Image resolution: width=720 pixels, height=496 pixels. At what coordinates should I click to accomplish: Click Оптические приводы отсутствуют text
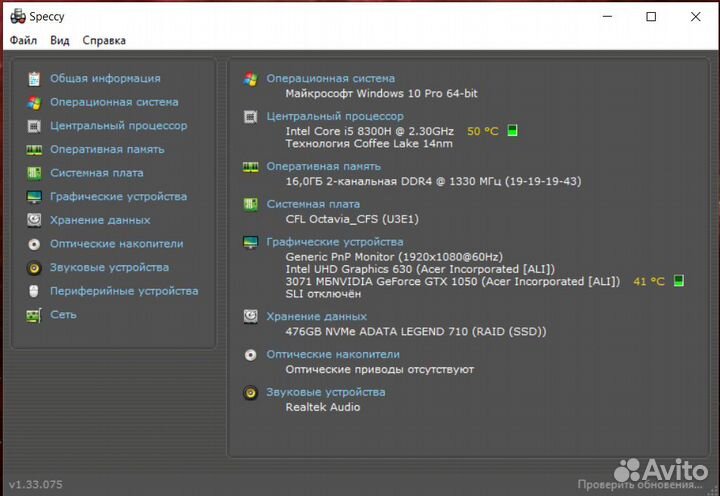coord(380,369)
